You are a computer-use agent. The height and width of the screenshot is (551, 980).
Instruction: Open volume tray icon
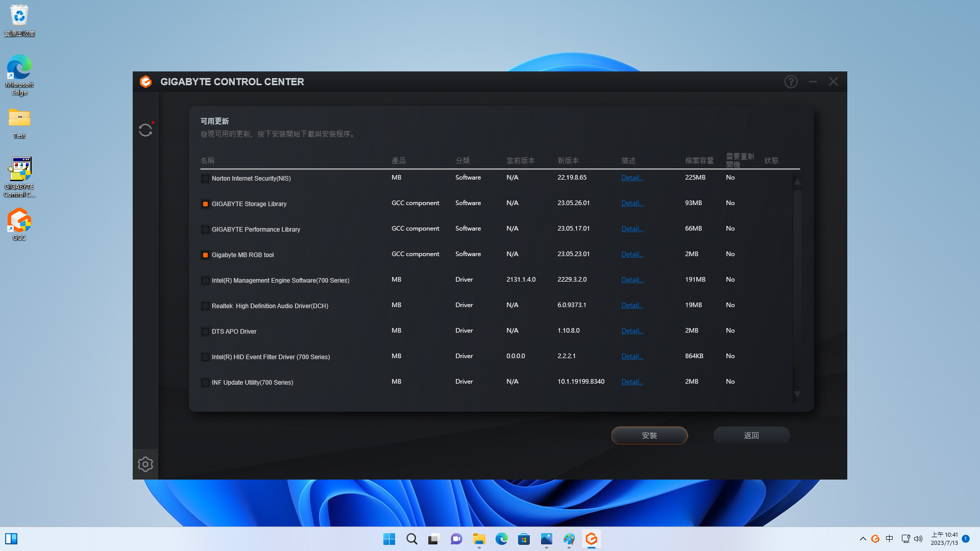[x=918, y=539]
